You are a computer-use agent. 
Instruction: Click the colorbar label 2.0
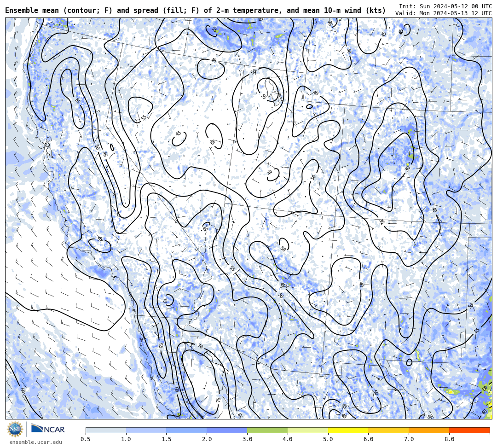pyautogui.click(x=207, y=439)
